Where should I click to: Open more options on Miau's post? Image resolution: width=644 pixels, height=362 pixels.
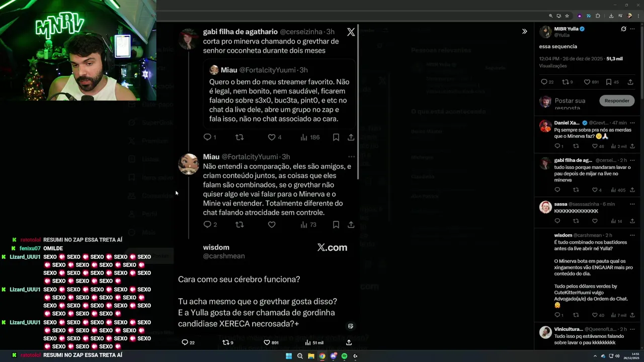pos(351,157)
